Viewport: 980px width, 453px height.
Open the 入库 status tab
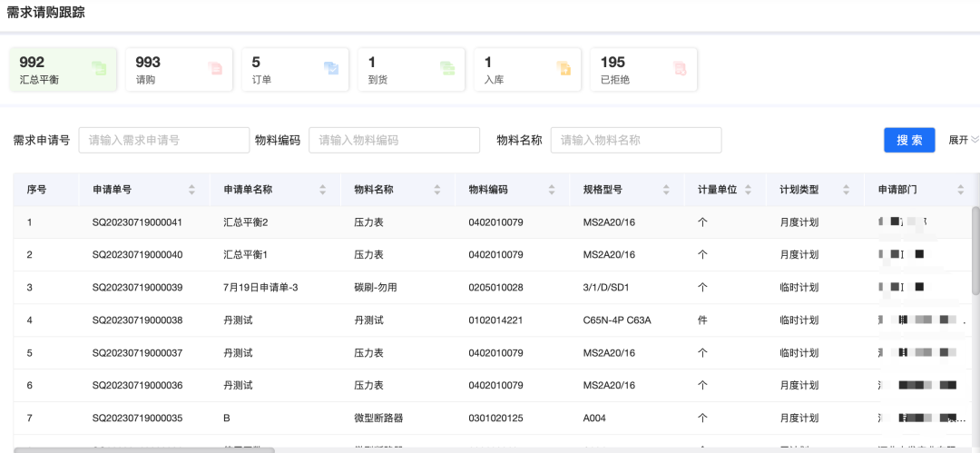pos(528,70)
